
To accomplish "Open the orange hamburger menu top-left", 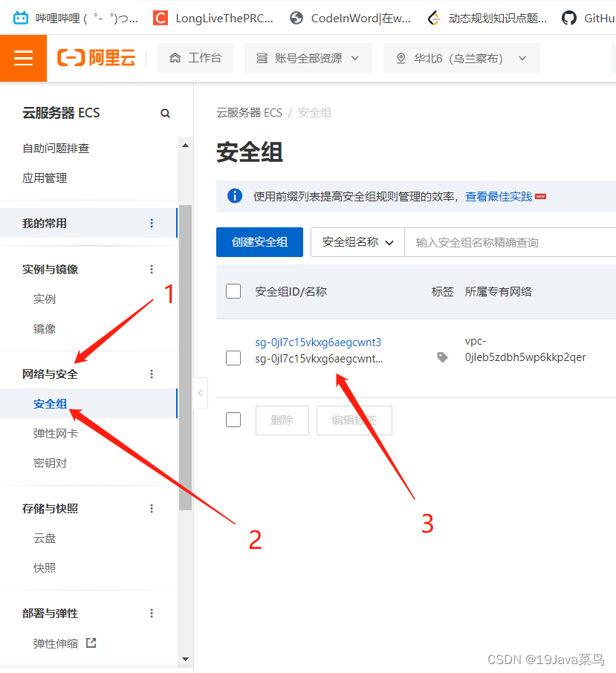I will point(23,58).
